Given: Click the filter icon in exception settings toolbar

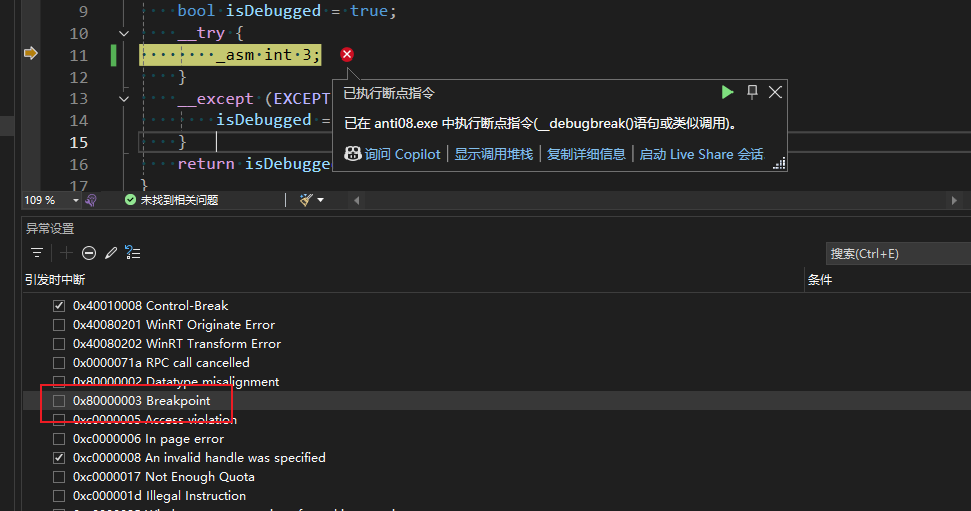Looking at the screenshot, I should [x=37, y=253].
